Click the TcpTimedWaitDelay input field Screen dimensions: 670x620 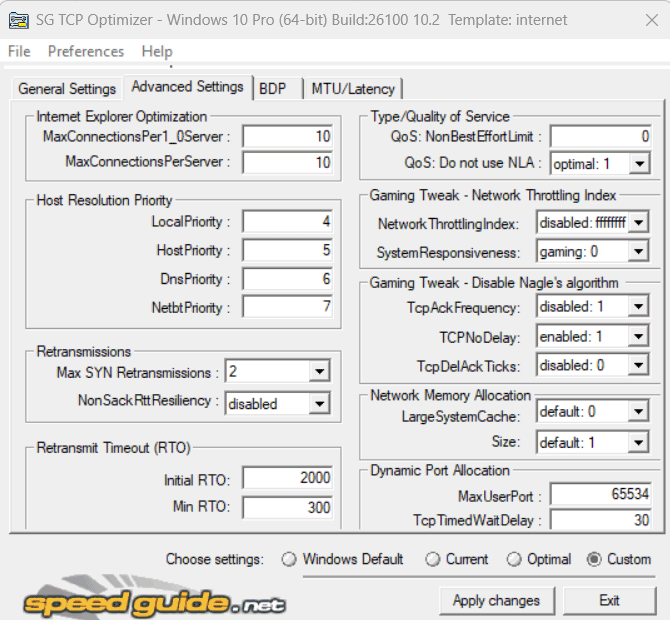[601, 520]
